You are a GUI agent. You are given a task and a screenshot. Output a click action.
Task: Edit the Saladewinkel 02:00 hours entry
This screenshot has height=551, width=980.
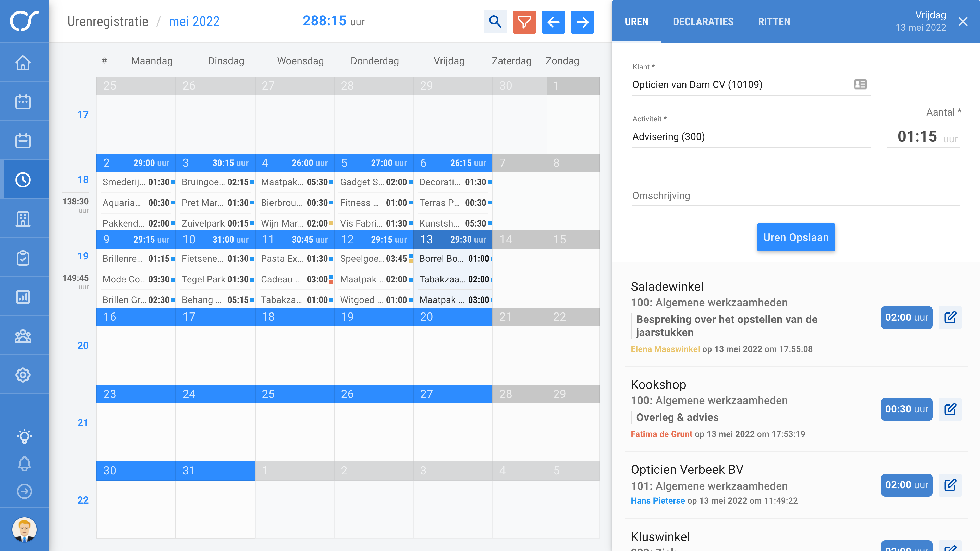pos(950,317)
